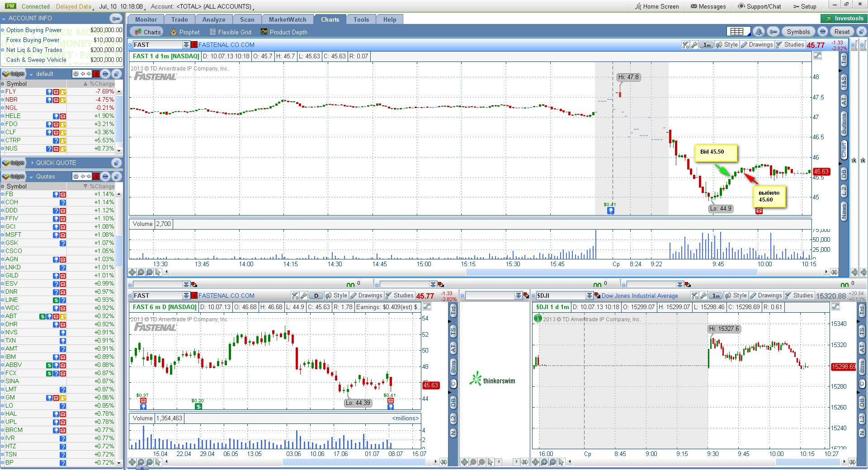Image resolution: width=868 pixels, height=470 pixels.
Task: Toggle the Buttons side tab on top chart
Action: point(844,124)
